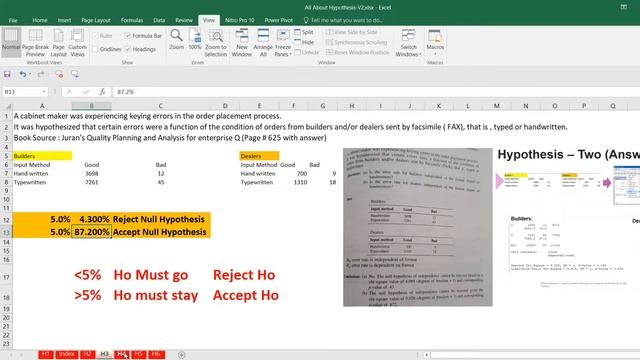Image resolution: width=640 pixels, height=360 pixels.
Task: Click Reset Window Position
Action: pos(358,52)
